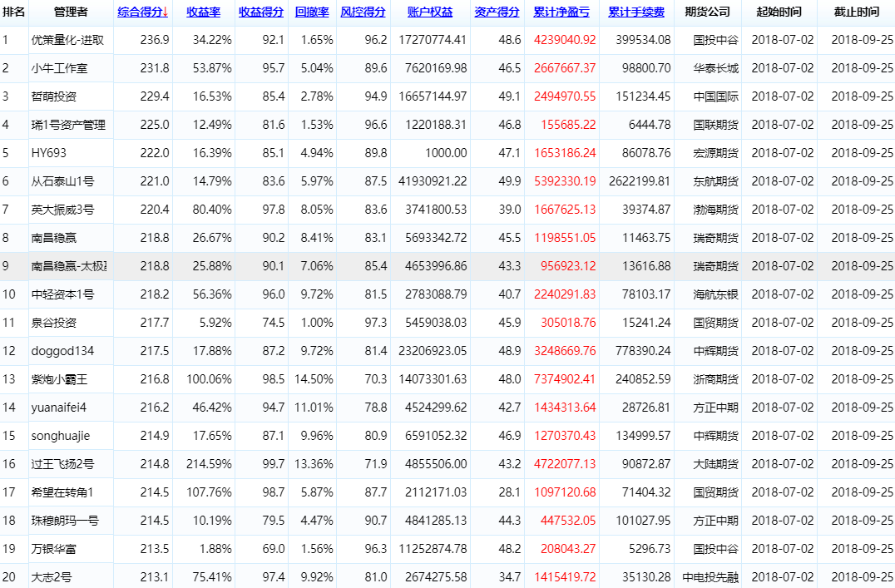The width and height of the screenshot is (895, 588).
Task: Sort by 收益得分 column header
Action: [261, 12]
